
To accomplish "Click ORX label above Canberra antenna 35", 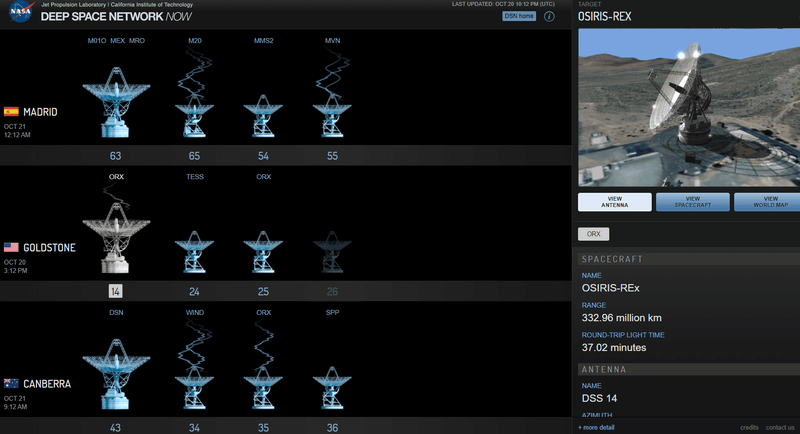I will pos(264,312).
